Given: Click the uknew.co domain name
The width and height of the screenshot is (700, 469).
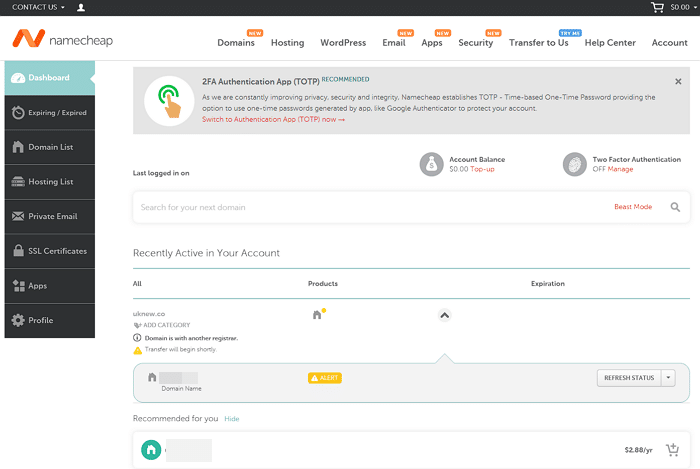Looking at the screenshot, I should coord(149,314).
